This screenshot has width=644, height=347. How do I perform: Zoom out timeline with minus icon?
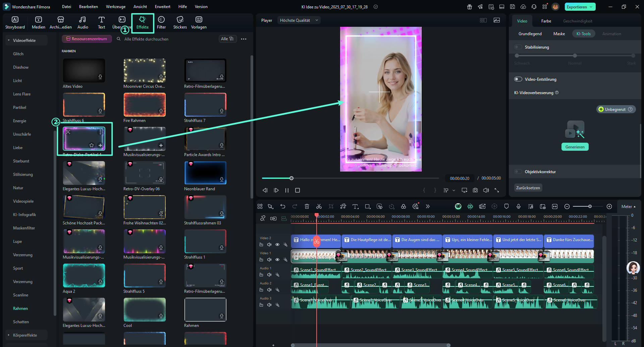(x=567, y=206)
